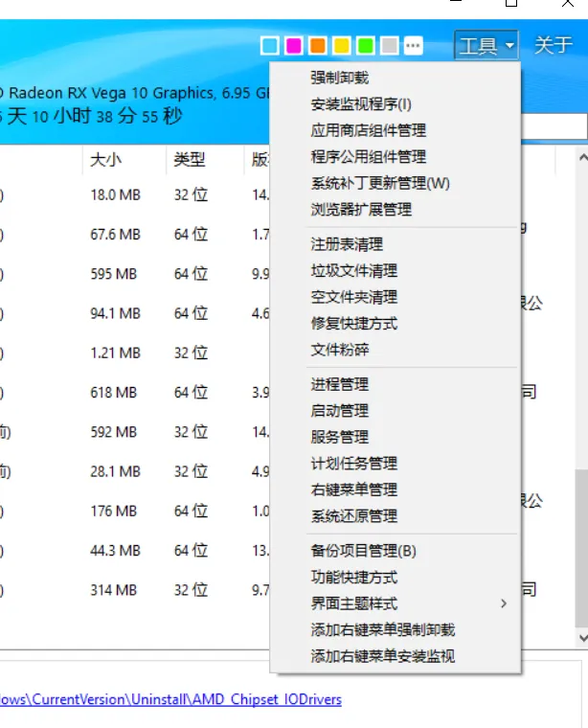Open 进程管理 tool

(x=395, y=384)
